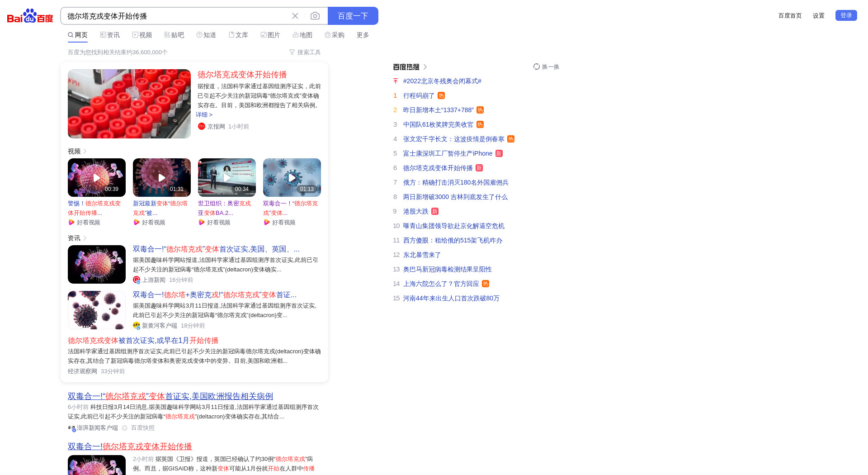This screenshot has width=868, height=475.
Task: Click the pinned top-arrow icon in 热搜
Action: pos(396,81)
